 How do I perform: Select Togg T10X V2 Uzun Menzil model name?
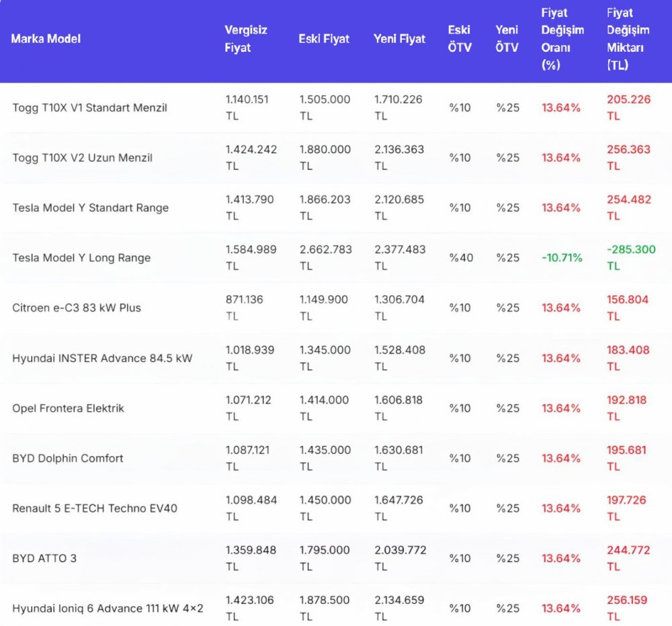82,158
